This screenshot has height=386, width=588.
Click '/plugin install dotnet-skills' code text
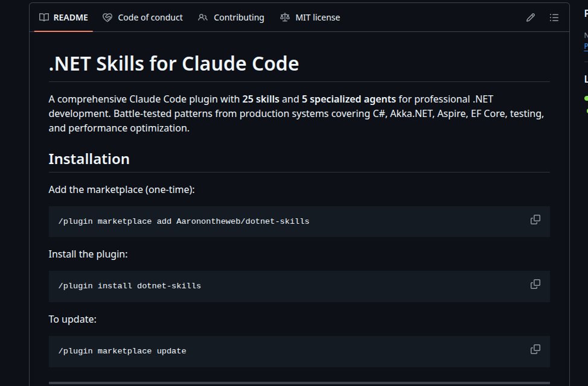click(129, 285)
